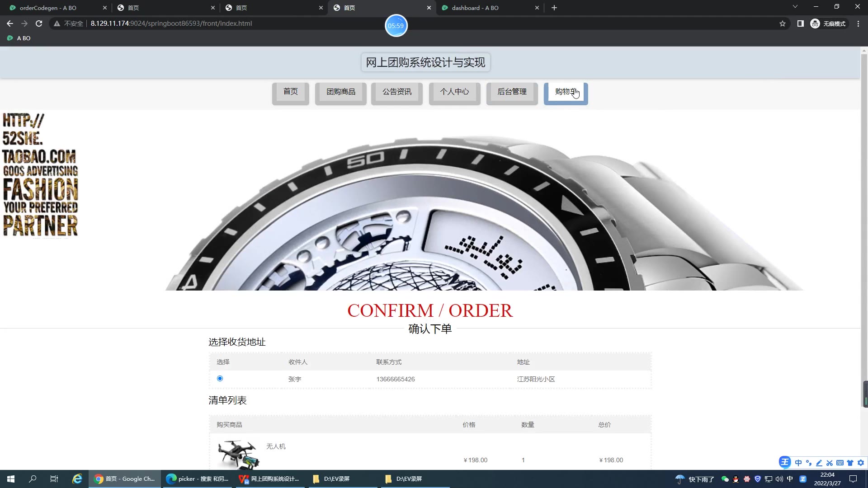The image size is (868, 488).
Task: Open the Windows notification center
Action: pyautogui.click(x=853, y=479)
